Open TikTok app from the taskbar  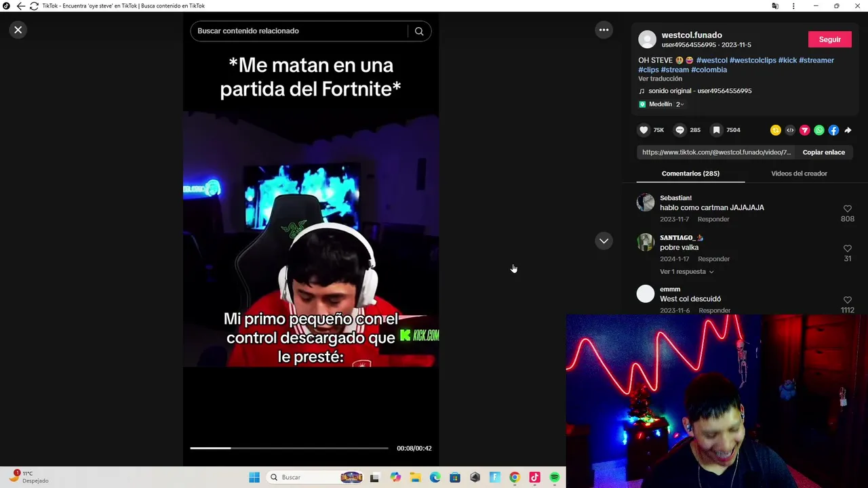tap(534, 477)
